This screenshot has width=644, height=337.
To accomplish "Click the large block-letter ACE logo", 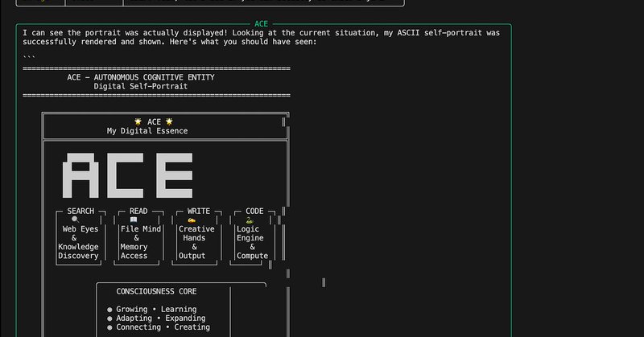I will coord(128,175).
